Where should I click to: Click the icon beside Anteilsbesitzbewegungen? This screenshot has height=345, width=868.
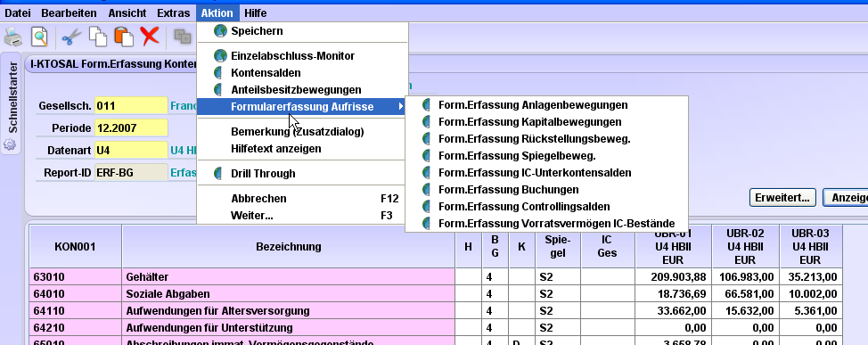pyautogui.click(x=218, y=90)
